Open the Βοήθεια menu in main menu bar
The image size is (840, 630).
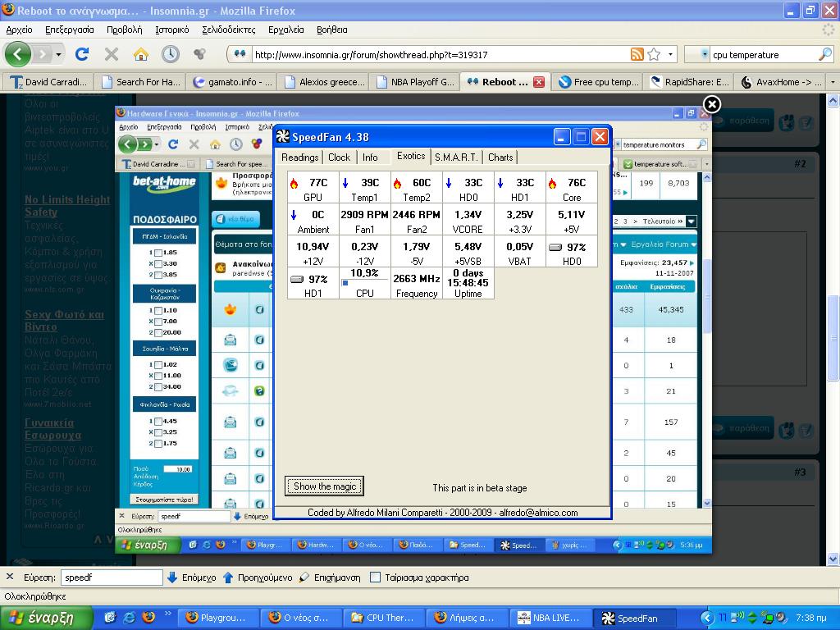point(332,30)
